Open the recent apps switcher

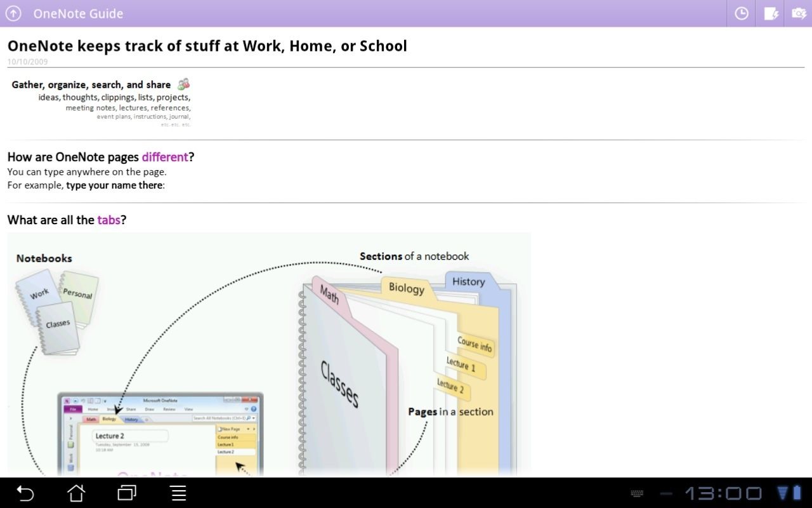point(127,493)
